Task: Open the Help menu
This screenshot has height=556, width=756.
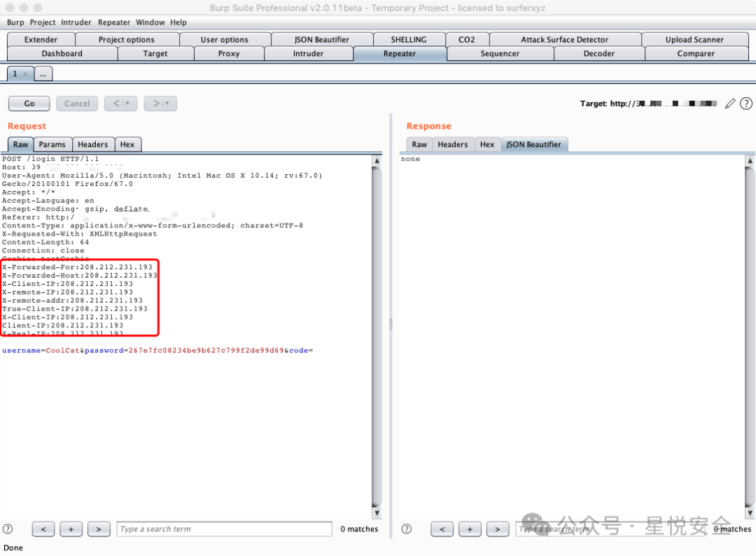Action: (x=178, y=22)
